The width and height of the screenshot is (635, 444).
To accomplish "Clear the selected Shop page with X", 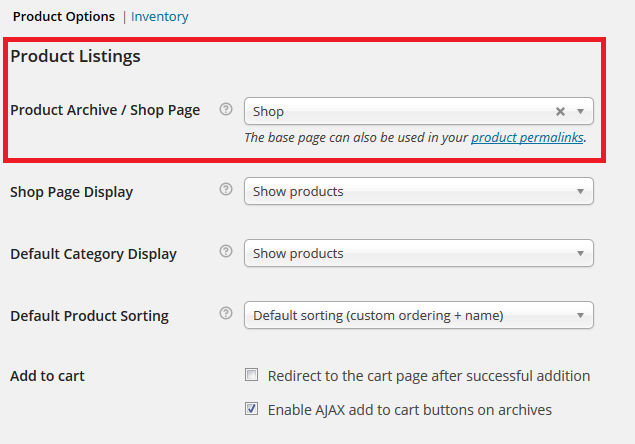I will tap(560, 111).
